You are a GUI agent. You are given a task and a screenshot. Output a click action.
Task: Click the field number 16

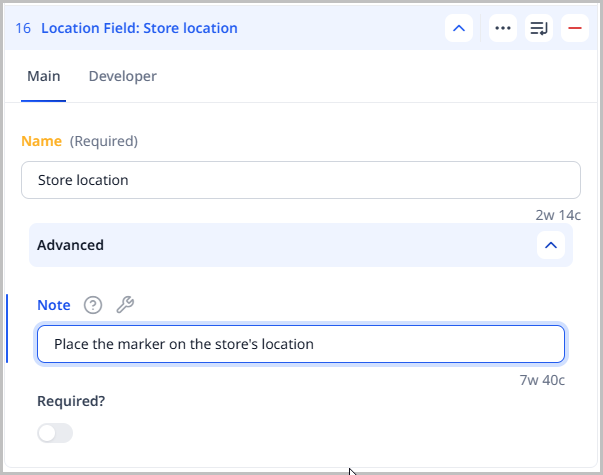click(x=23, y=28)
